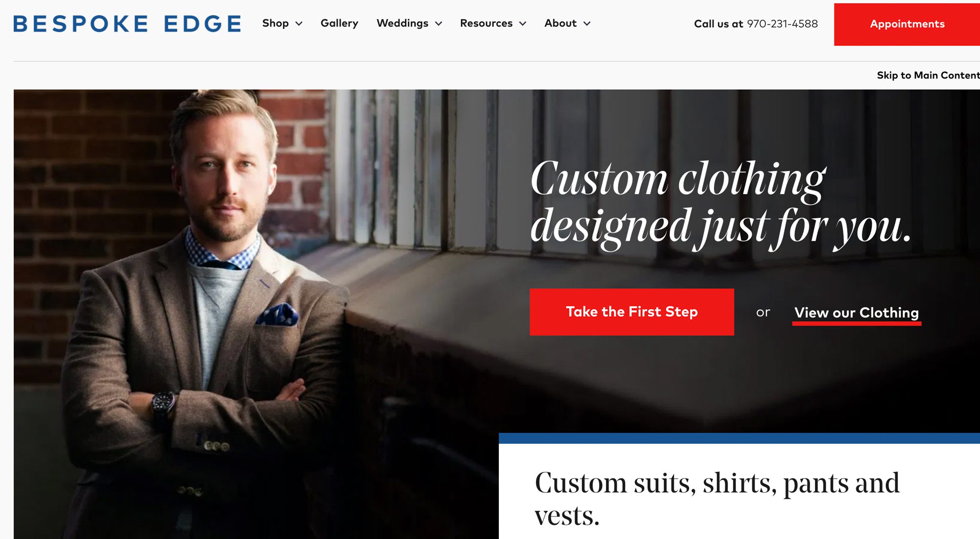Click Skip to Main Content link

point(928,75)
